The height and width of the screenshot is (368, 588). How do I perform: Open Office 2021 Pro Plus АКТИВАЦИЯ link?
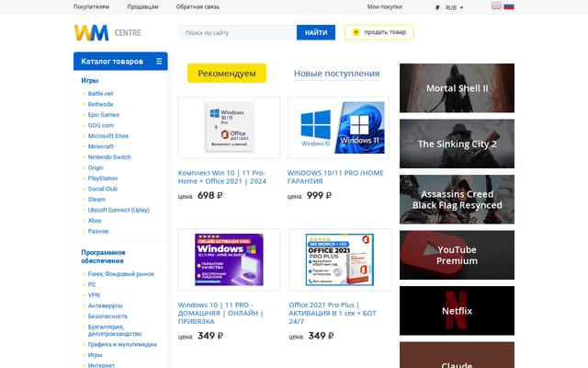tap(333, 313)
